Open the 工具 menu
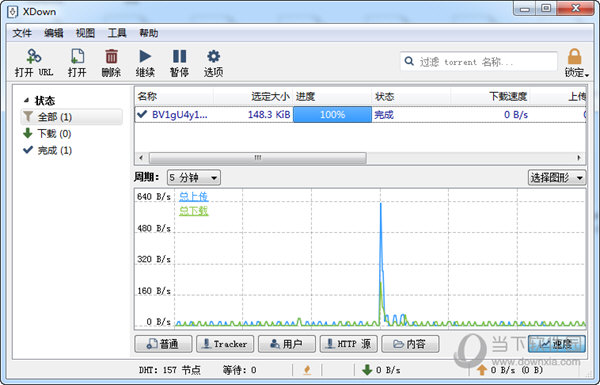Screen dimensions: 600x385 (x=117, y=33)
